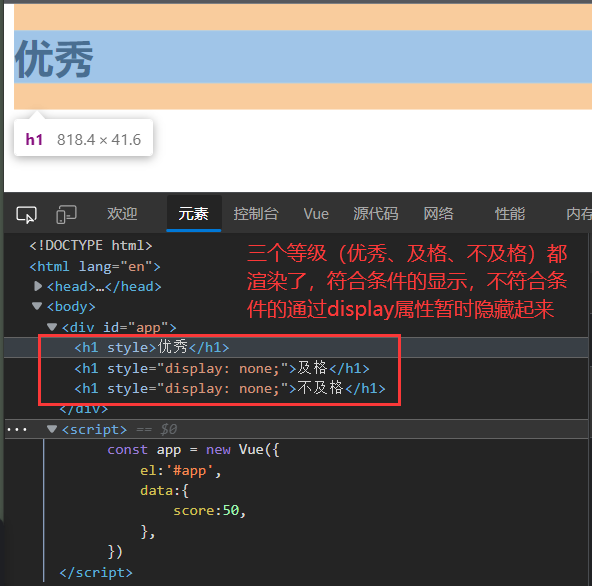Select the html lang="en" node
The width and height of the screenshot is (592, 586).
(95, 267)
